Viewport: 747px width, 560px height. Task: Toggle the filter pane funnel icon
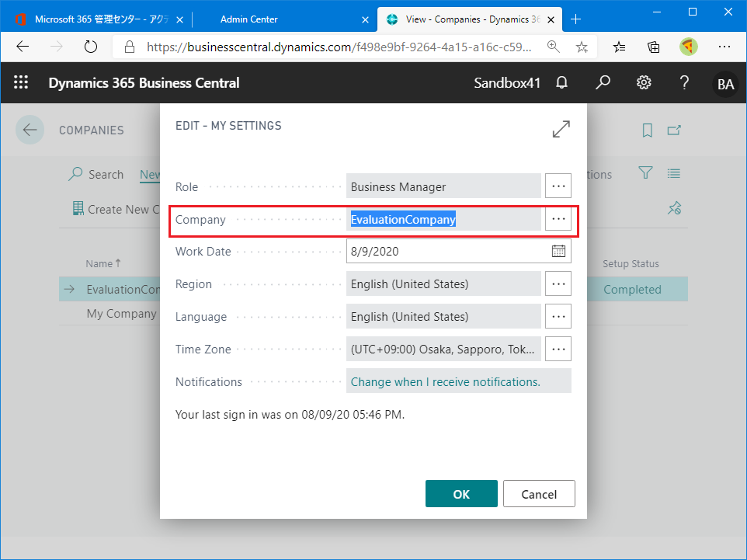coord(645,172)
